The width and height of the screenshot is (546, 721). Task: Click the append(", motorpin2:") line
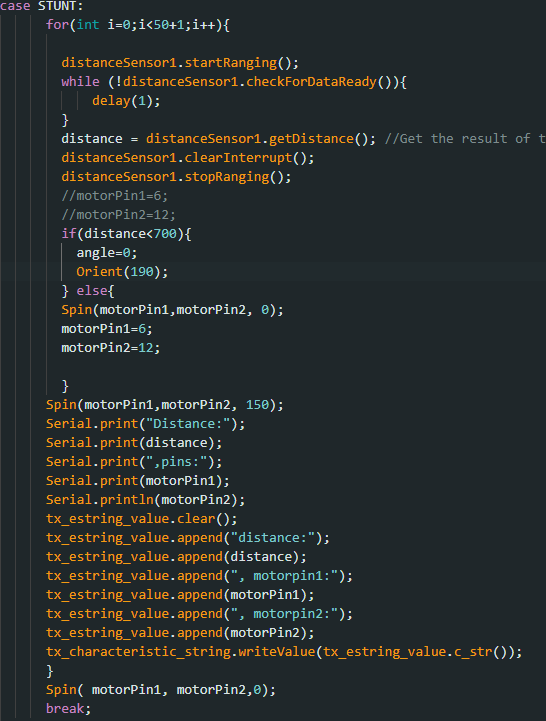click(199, 614)
